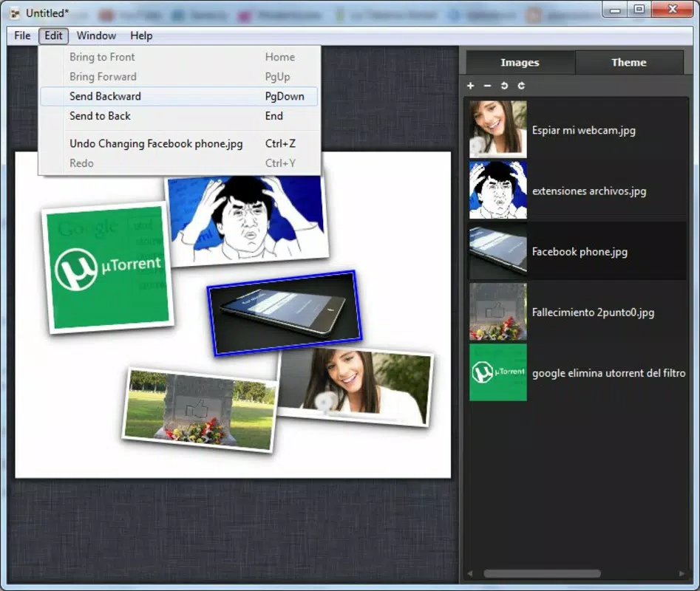This screenshot has height=591, width=700.
Task: Switch to the Theme tab
Action: pos(629,63)
